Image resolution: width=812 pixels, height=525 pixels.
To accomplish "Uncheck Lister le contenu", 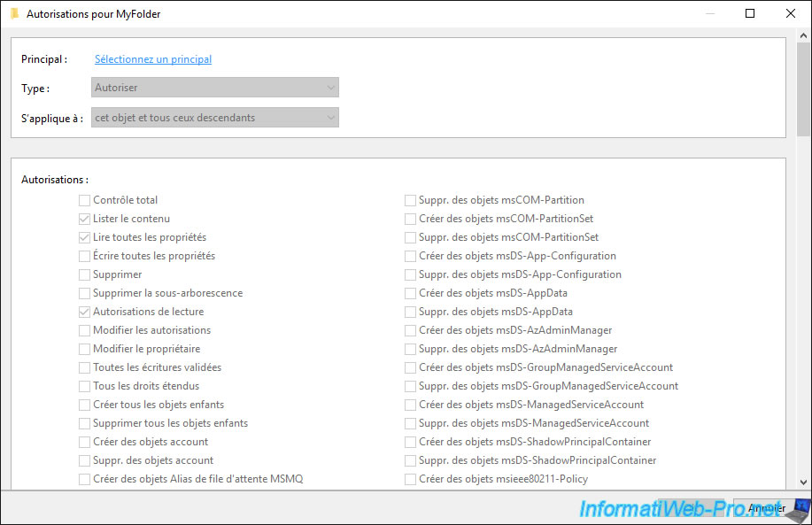I will 84,219.
